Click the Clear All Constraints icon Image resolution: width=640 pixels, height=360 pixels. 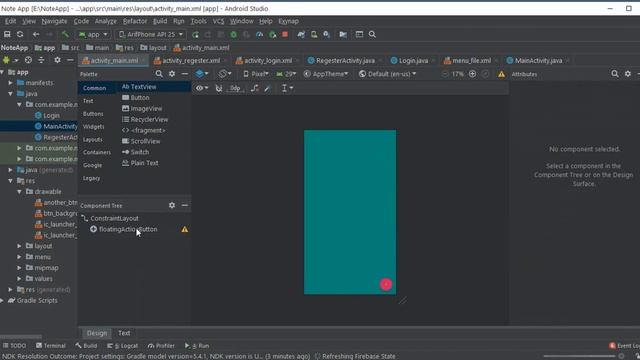(255, 88)
